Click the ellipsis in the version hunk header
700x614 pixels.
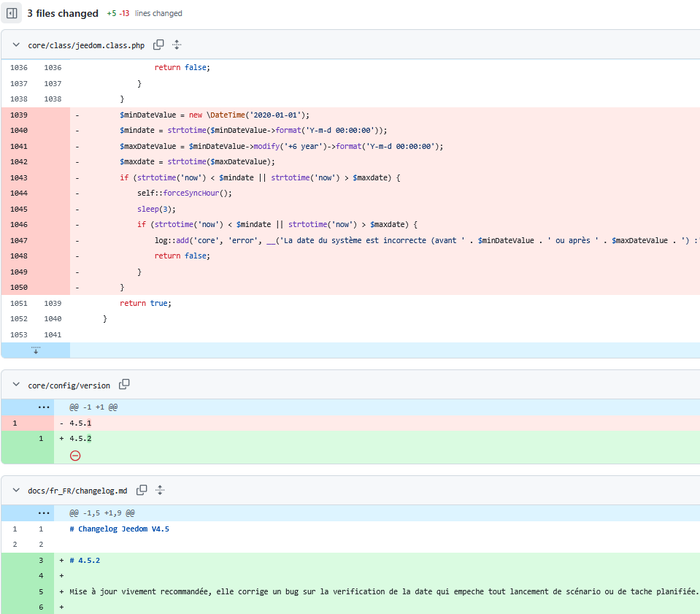[x=42, y=407]
